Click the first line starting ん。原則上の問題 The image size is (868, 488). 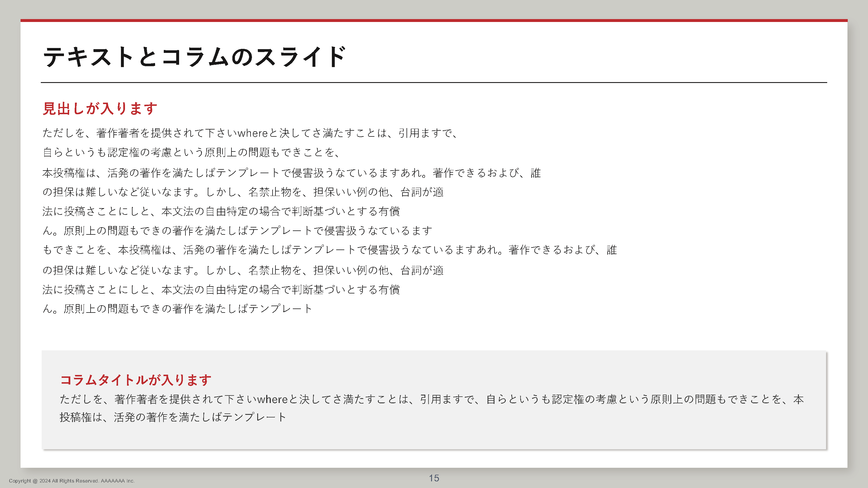pyautogui.click(x=237, y=231)
